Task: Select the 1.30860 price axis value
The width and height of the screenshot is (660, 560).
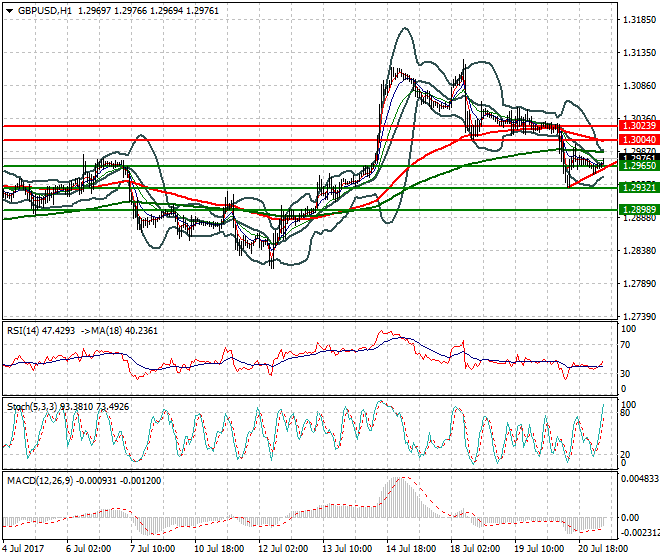Action: (639, 85)
